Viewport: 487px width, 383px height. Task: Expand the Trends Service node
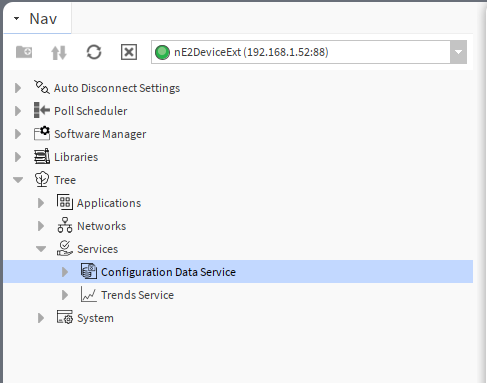(65, 295)
